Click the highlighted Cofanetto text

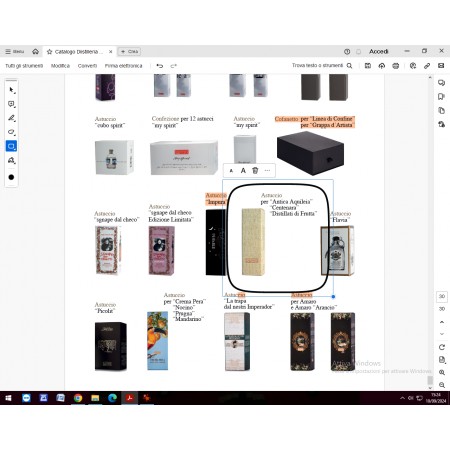coord(286,119)
